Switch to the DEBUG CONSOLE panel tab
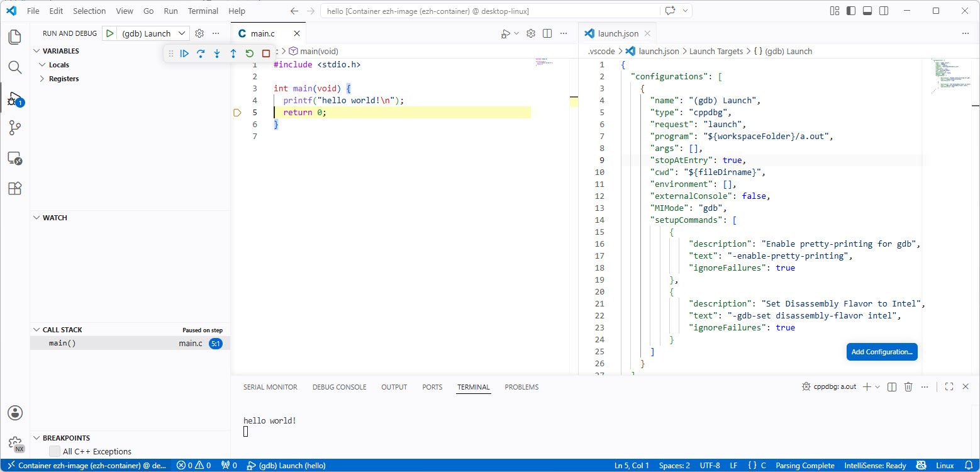Viewport: 980px width, 472px height. point(339,387)
